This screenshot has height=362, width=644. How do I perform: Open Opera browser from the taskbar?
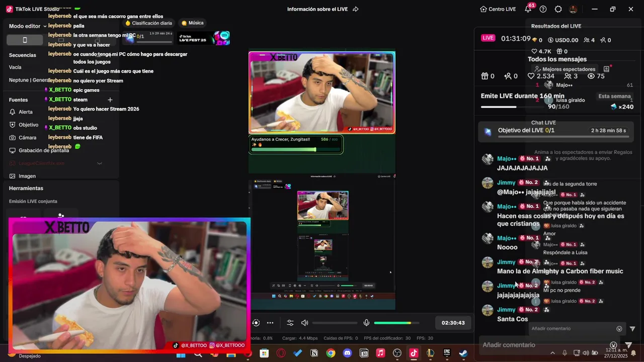pos(281,353)
